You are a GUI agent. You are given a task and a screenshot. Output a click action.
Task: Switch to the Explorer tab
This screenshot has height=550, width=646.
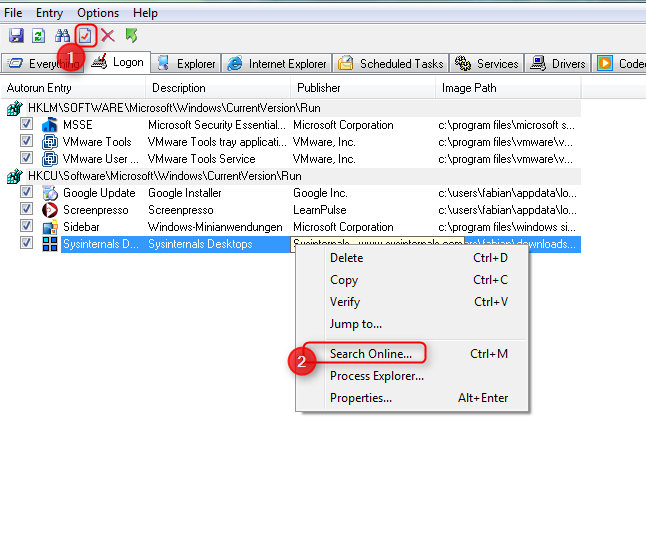(186, 63)
